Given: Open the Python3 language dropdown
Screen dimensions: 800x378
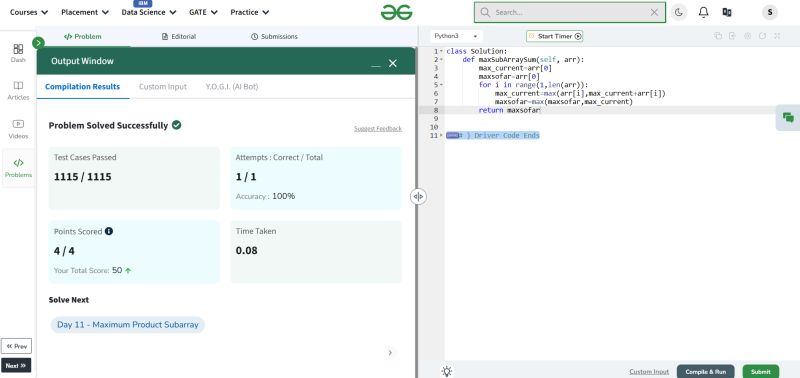Looking at the screenshot, I should (456, 36).
